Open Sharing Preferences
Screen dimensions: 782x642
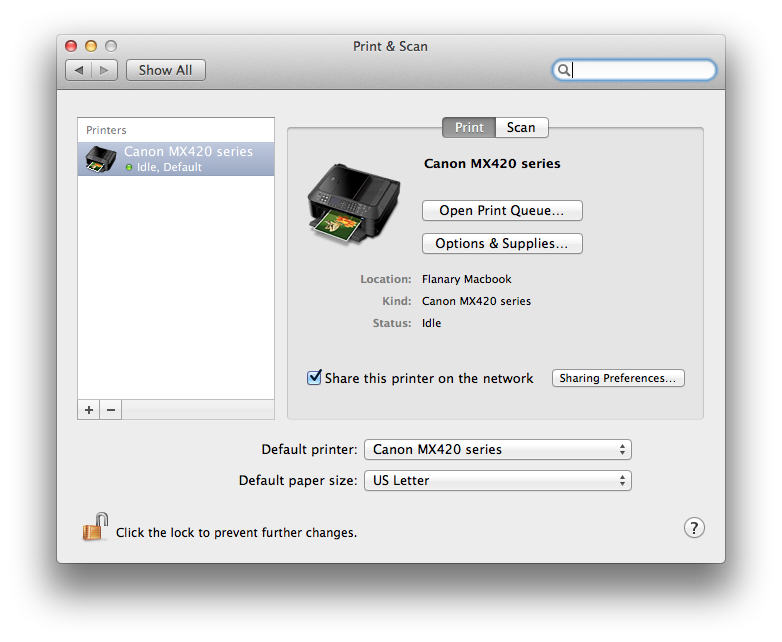[x=618, y=378]
